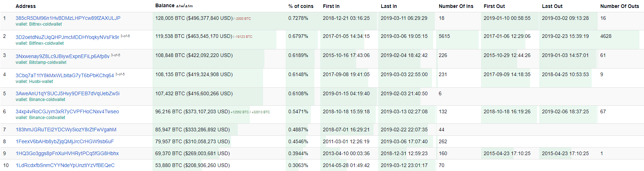The image size is (644, 171).
Task: Open address 3AweAnU1qYSUCJ5Hvy9DFEB7dVqUebZw5i
Action: click(68, 93)
